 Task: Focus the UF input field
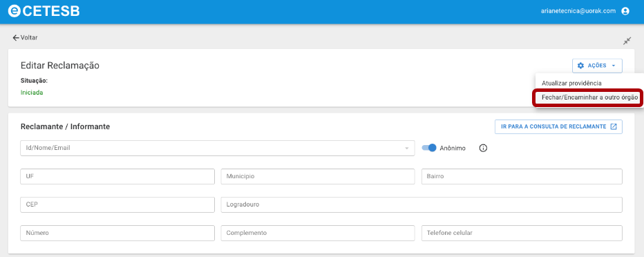[117, 177]
